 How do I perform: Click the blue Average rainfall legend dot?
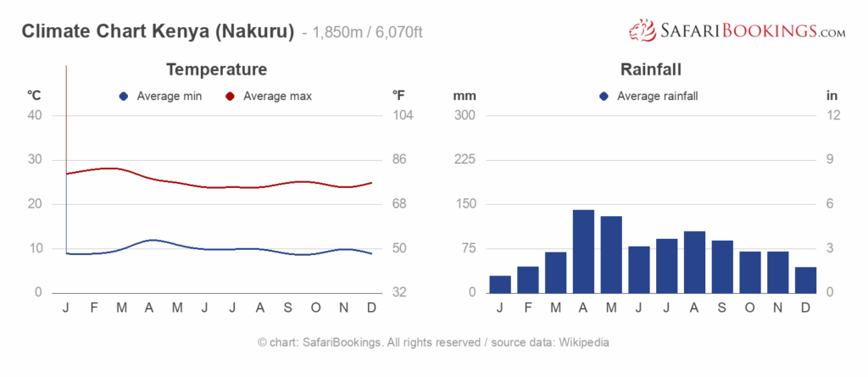tap(604, 97)
